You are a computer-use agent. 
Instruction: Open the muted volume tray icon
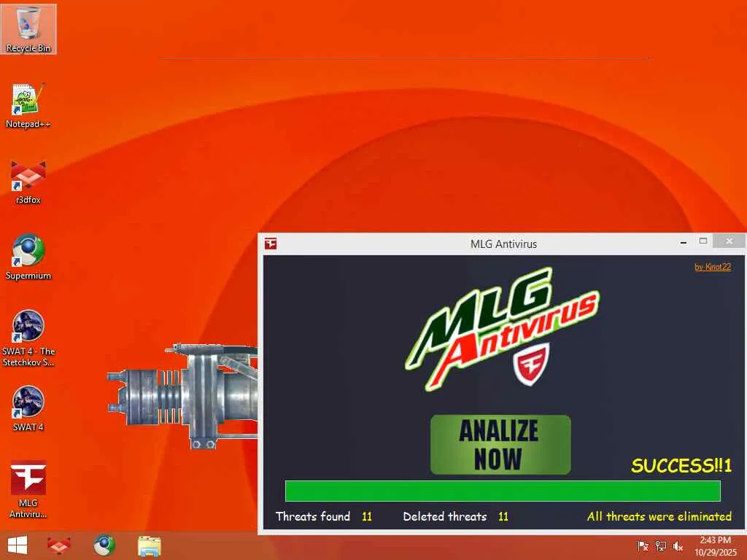point(678,545)
